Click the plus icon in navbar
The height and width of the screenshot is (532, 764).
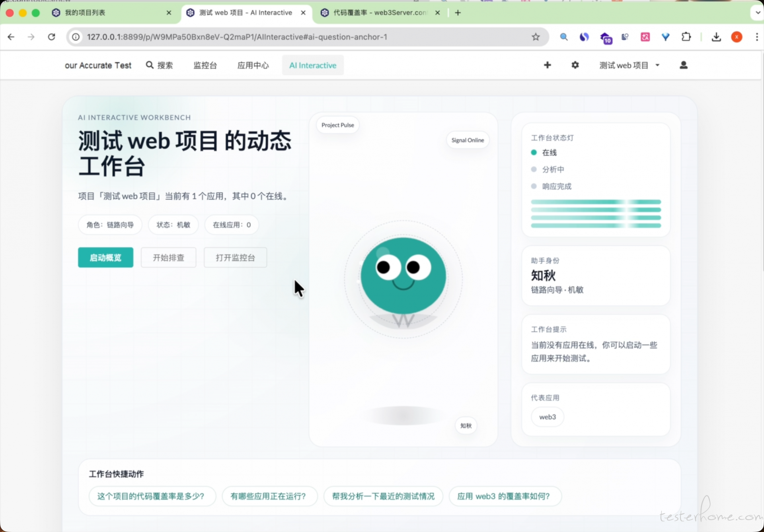[x=547, y=65]
